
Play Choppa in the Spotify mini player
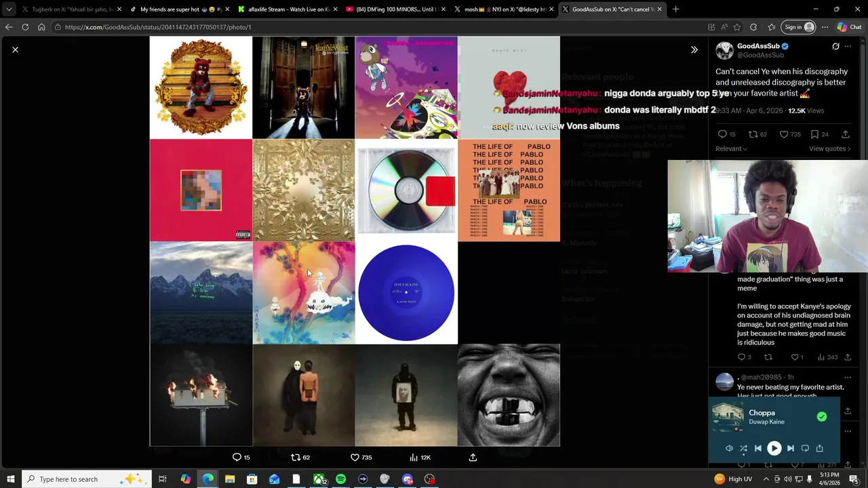(x=774, y=448)
